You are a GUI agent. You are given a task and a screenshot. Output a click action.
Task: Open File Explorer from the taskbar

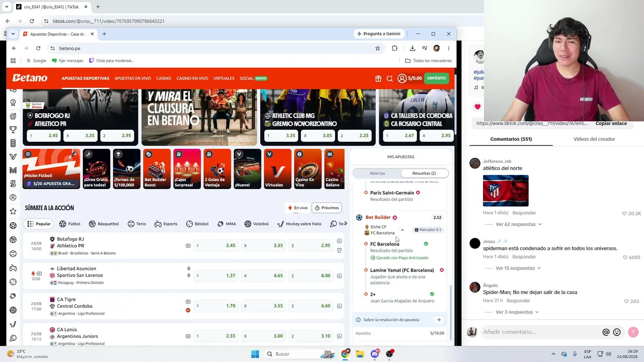click(x=360, y=354)
